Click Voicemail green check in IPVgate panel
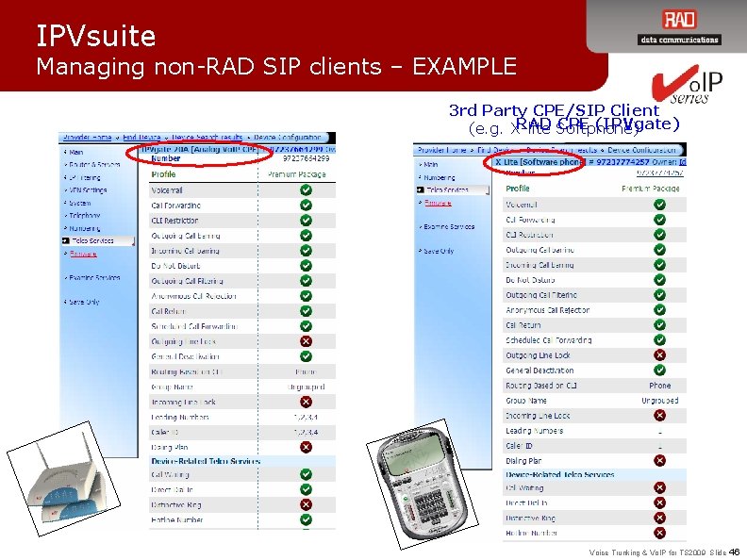747x560 pixels. click(x=306, y=189)
